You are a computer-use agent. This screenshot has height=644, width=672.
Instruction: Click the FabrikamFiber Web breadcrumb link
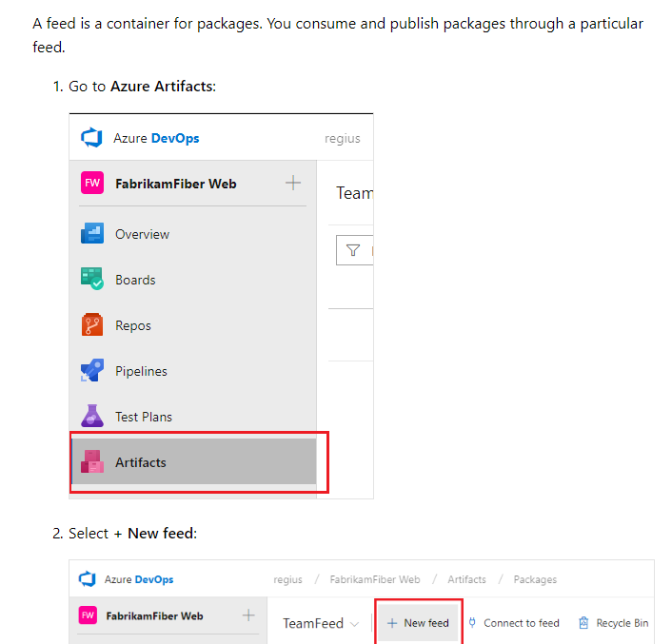[x=374, y=579]
